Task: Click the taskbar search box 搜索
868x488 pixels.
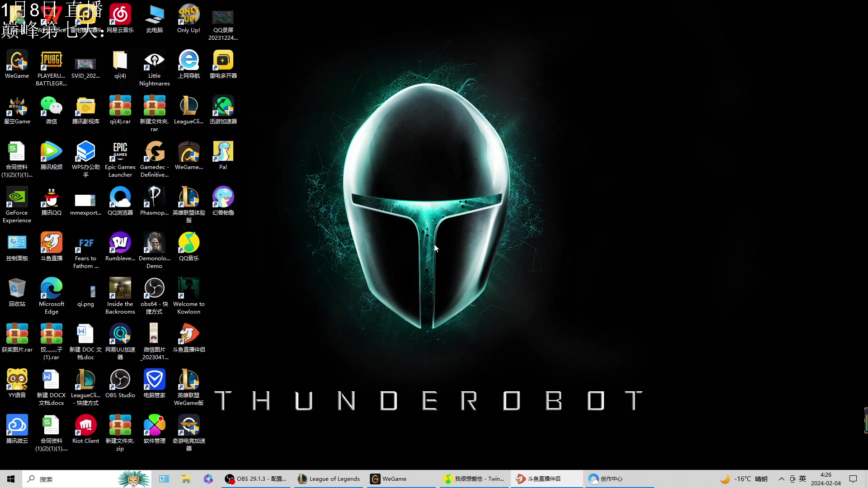Action: (87, 479)
